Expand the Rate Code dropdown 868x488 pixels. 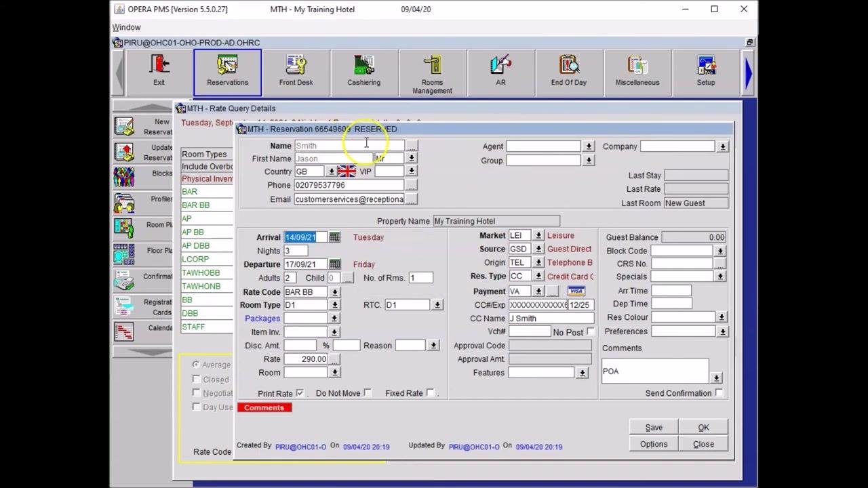coord(334,292)
